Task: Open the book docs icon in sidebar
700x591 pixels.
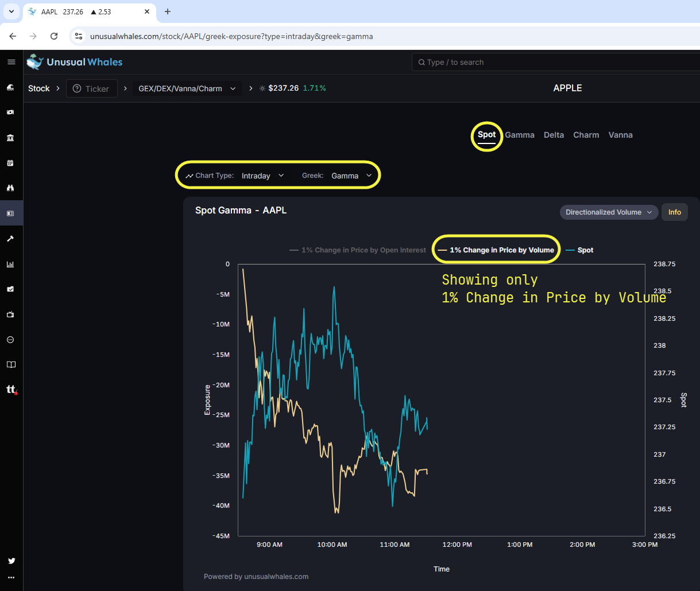Action: pos(10,365)
